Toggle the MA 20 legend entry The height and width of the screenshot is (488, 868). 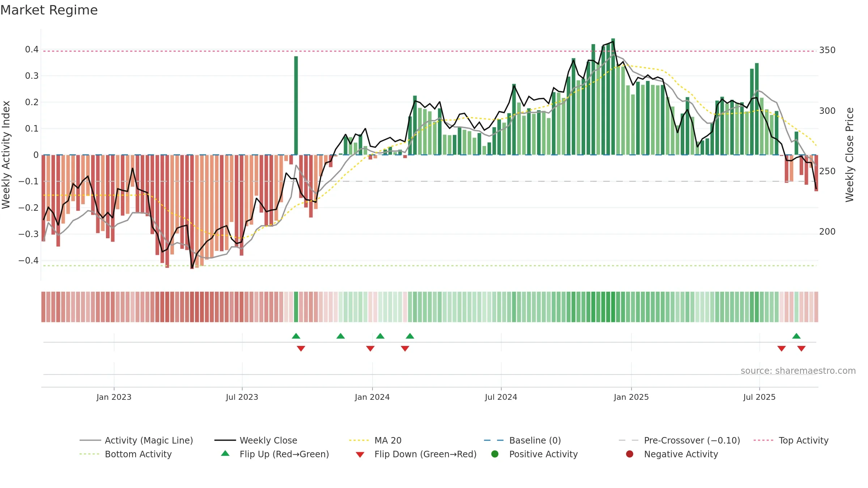375,440
